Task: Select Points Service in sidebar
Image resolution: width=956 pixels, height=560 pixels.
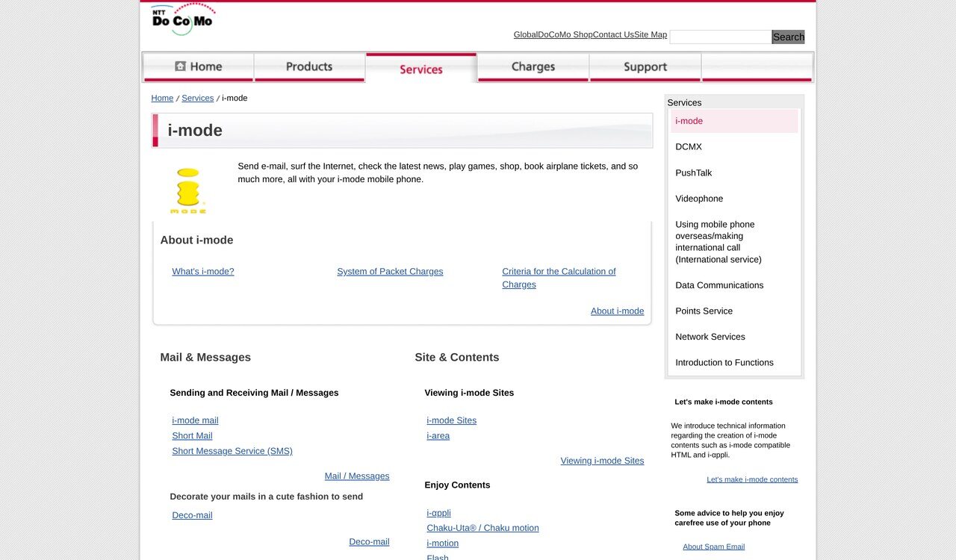Action: point(734,311)
